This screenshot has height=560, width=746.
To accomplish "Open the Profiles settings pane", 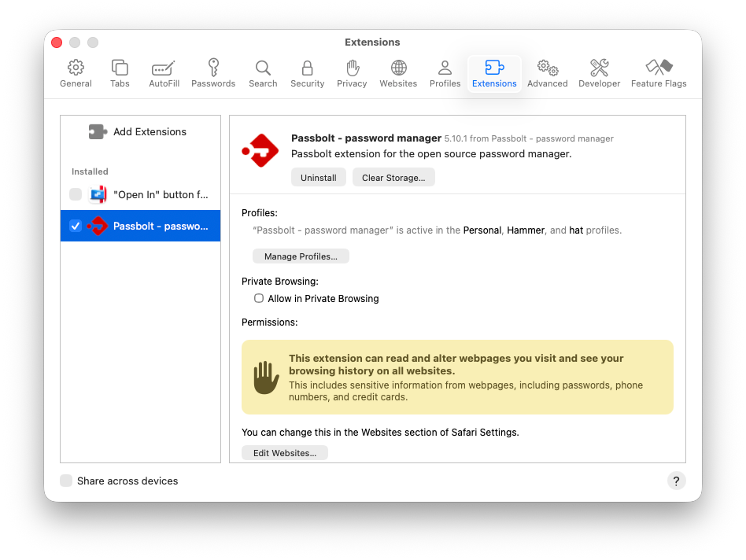I will [445, 74].
